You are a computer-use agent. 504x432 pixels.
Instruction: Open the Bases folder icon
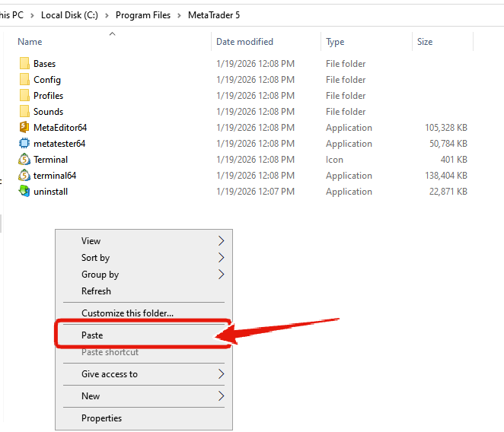click(x=24, y=64)
